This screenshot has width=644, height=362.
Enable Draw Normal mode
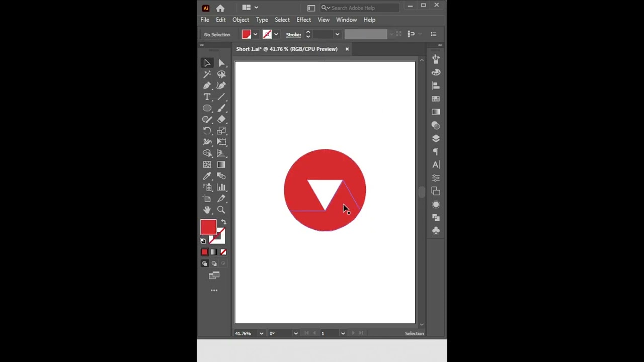pyautogui.click(x=204, y=263)
